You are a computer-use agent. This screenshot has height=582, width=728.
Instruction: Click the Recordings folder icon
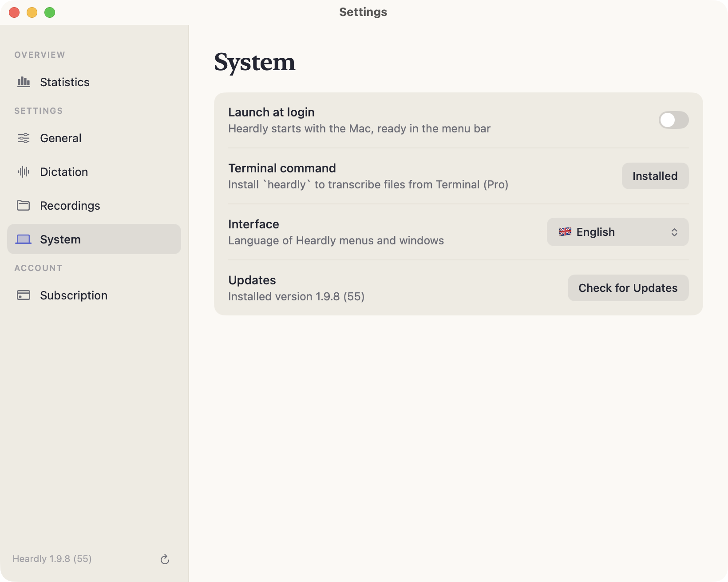click(x=24, y=206)
